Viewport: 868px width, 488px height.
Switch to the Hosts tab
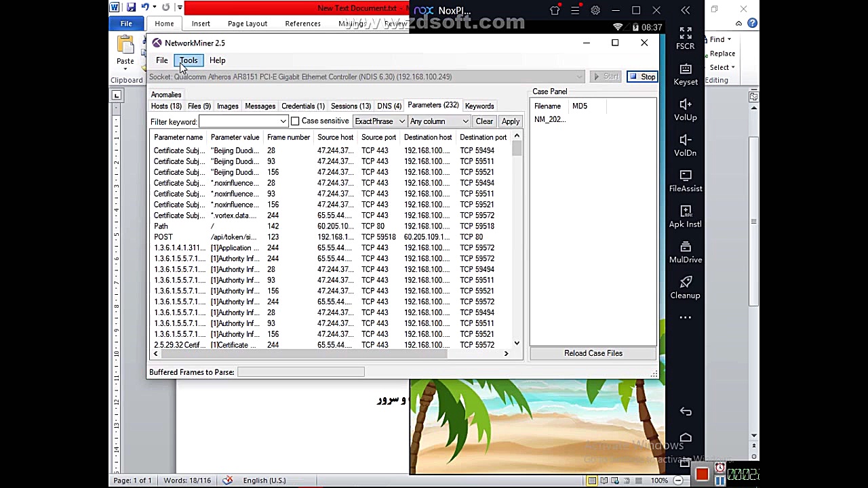pos(166,106)
